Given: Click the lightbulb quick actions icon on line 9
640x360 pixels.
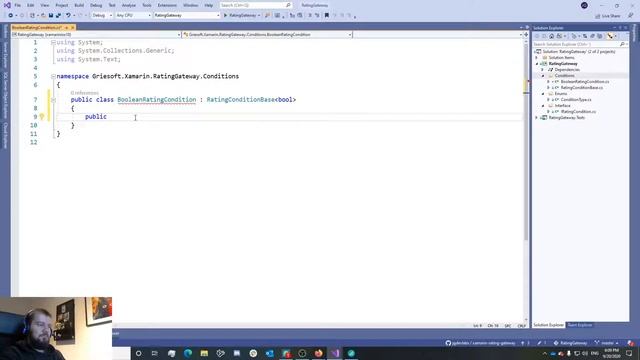Looking at the screenshot, I should (x=42, y=117).
